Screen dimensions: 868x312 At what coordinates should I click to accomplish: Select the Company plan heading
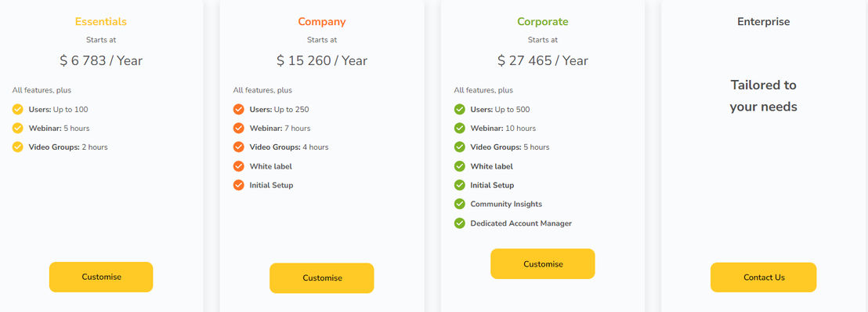tap(322, 22)
